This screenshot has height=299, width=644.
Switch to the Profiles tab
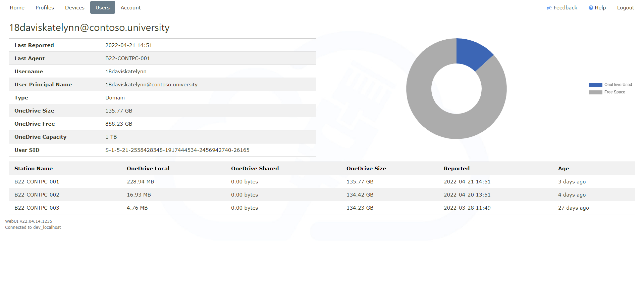point(45,8)
